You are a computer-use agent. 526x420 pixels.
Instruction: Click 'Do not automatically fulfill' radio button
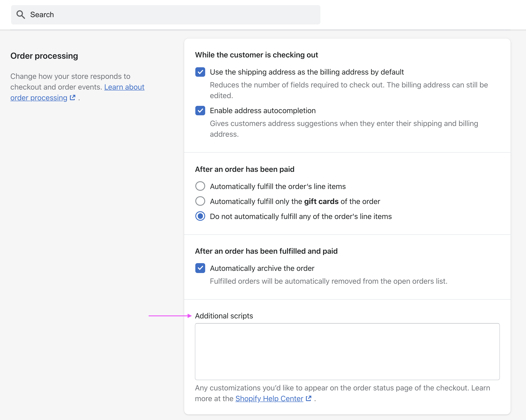[200, 216]
